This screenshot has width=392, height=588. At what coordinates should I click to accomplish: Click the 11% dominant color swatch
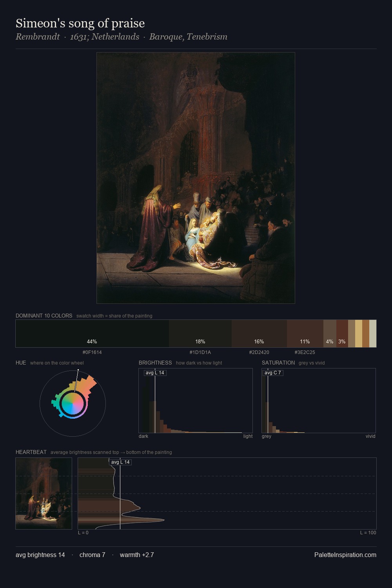click(x=305, y=334)
